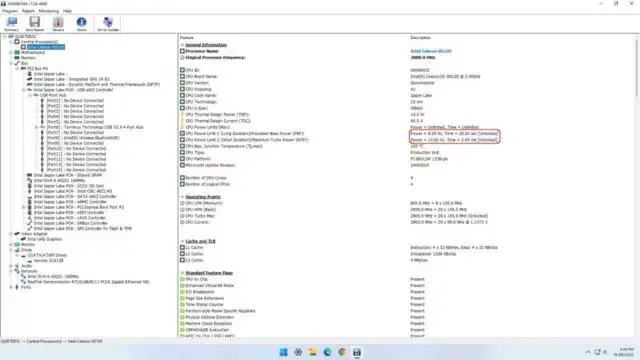640x360 pixels.
Task: Collapse the Bus tree node
Action: [11, 63]
